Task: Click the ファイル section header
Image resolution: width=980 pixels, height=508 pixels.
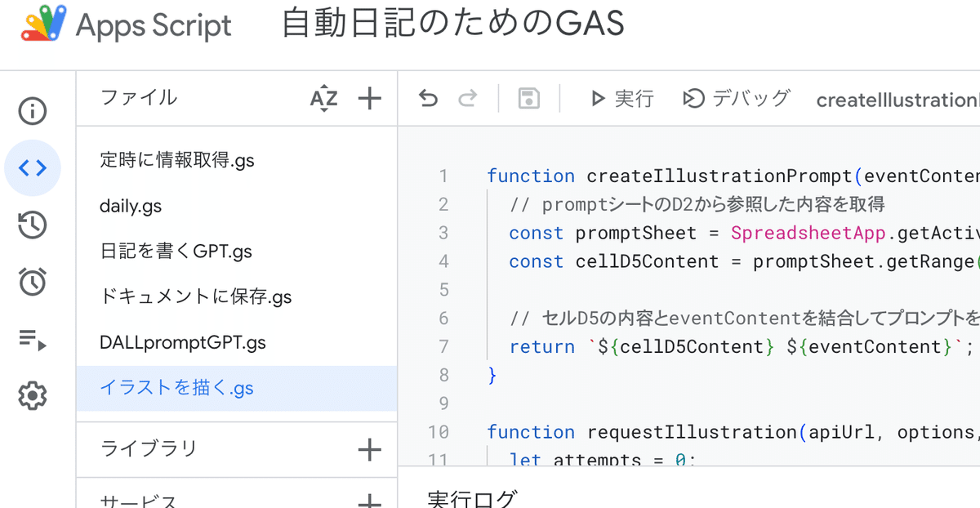Action: coord(139,98)
